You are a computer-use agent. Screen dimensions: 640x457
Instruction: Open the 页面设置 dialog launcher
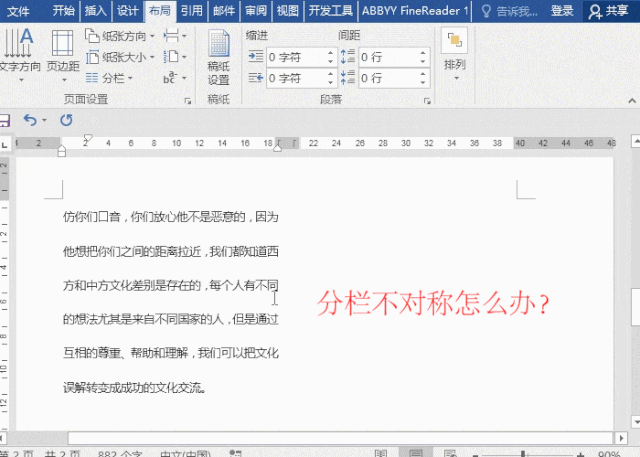(188, 100)
